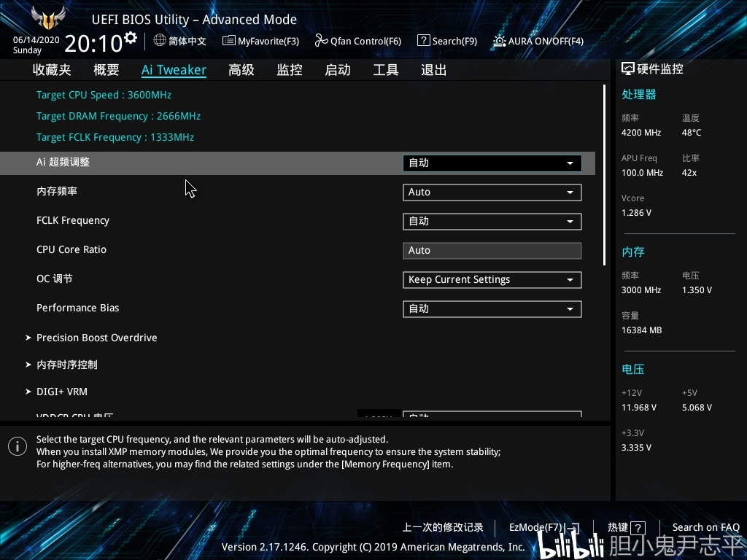Click the info icon in help area
Screen dimensions: 747x560
[x=18, y=446]
